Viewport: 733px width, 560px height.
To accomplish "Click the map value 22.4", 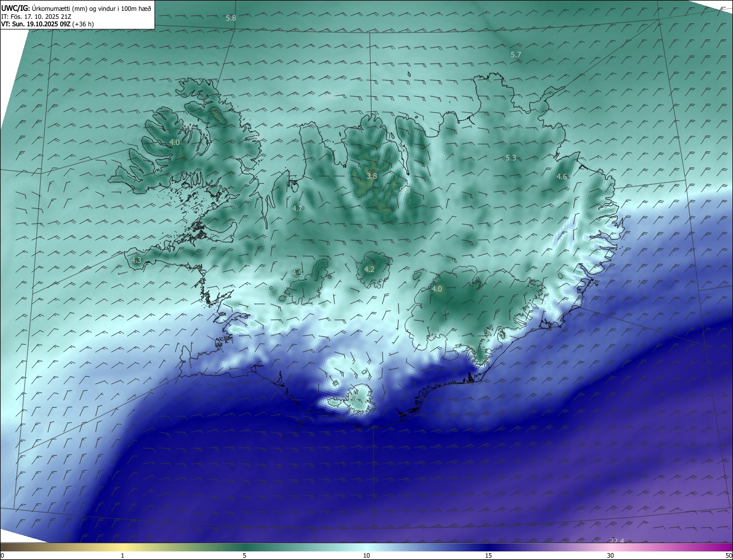I will pos(617,541).
